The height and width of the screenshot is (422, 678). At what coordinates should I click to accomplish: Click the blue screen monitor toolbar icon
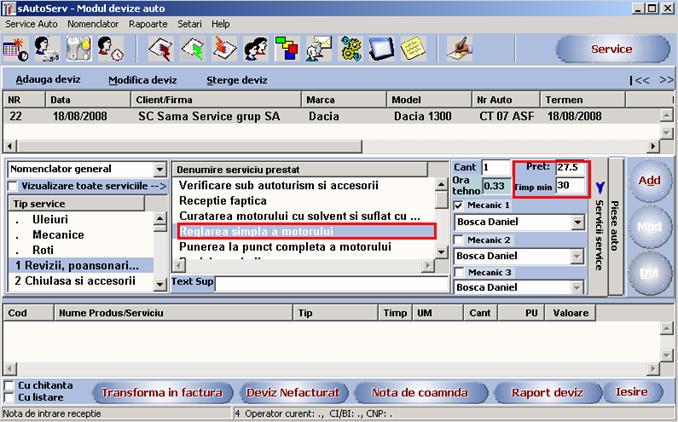[380, 49]
